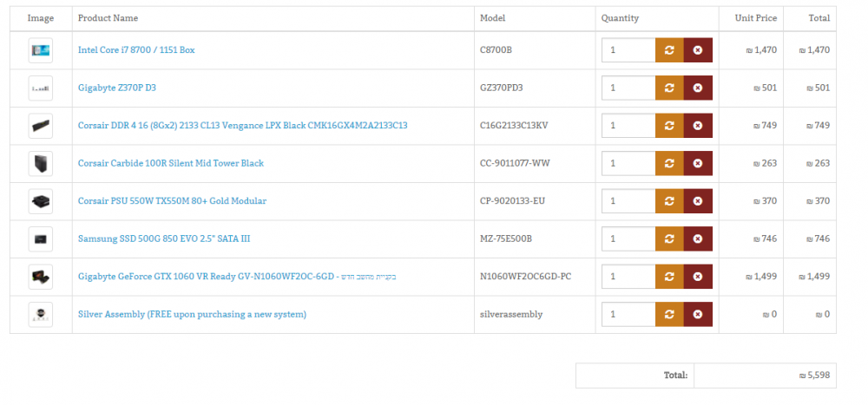868x405 pixels.
Task: Click refresh icon for Corsair DDR 4 RAM
Action: click(669, 126)
